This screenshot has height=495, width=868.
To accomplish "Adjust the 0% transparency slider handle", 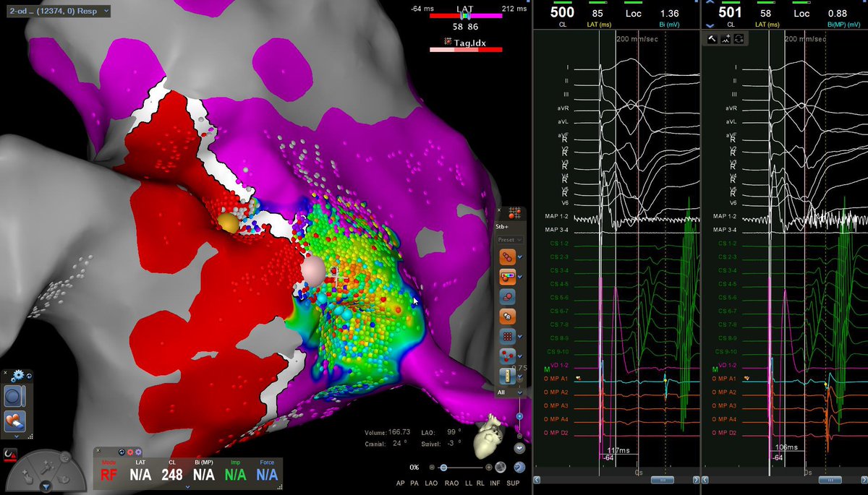I will (443, 468).
